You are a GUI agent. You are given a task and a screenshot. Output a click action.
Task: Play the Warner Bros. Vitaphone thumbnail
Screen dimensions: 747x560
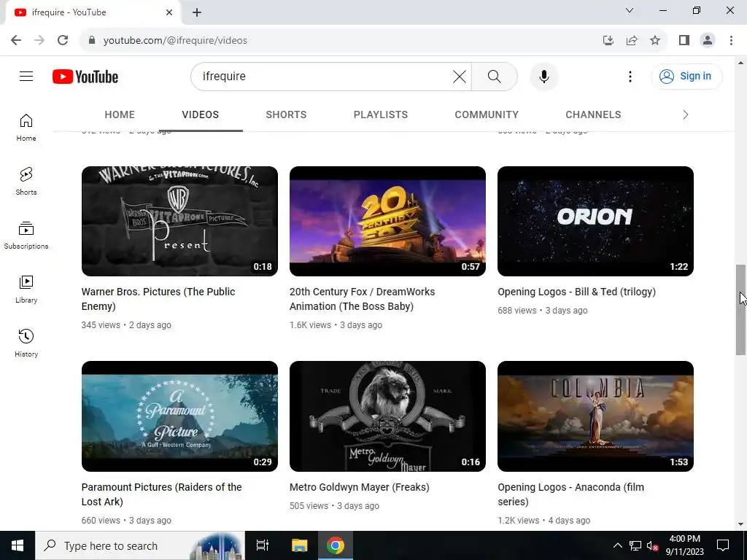pos(179,221)
